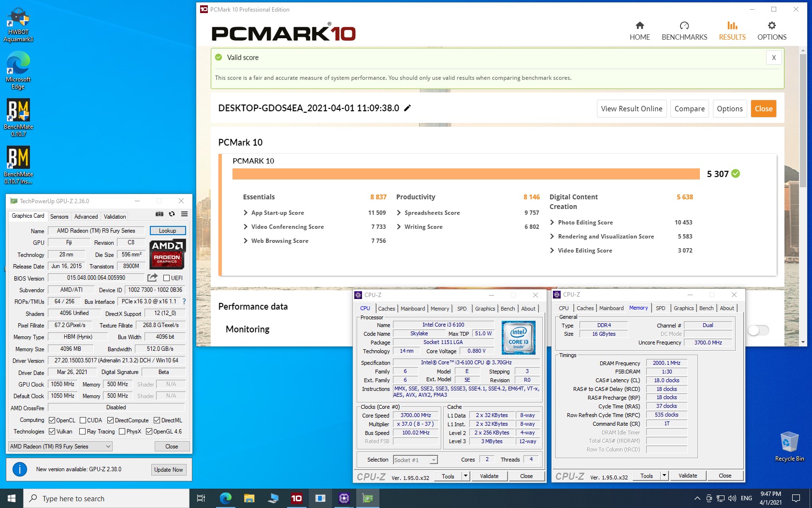Image resolution: width=812 pixels, height=508 pixels.
Task: Expand App Start-up Score details
Action: coord(246,213)
